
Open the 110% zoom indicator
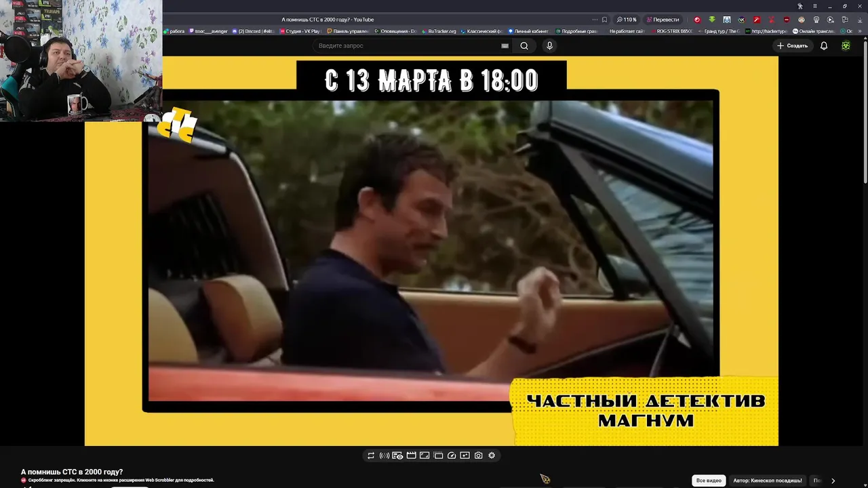[627, 20]
